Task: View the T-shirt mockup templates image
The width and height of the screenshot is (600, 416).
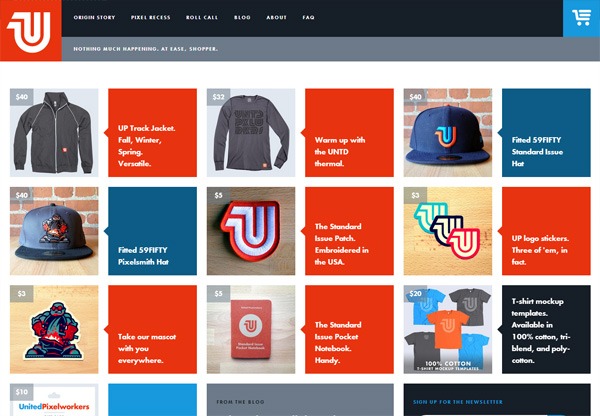Action: click(x=448, y=330)
